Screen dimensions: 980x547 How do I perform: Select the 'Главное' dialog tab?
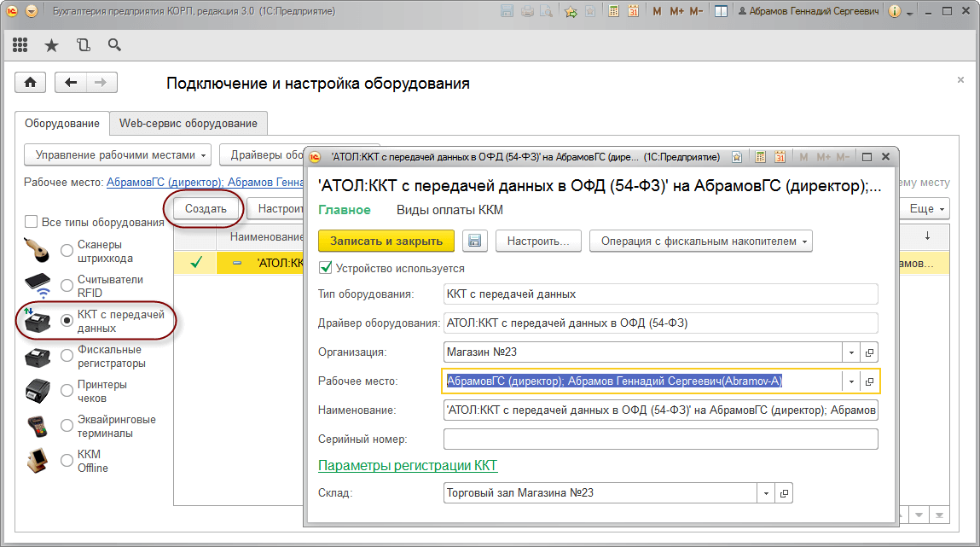[345, 210]
